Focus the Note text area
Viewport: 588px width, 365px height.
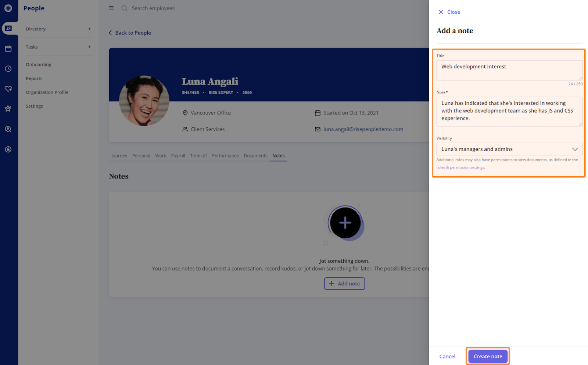point(509,111)
